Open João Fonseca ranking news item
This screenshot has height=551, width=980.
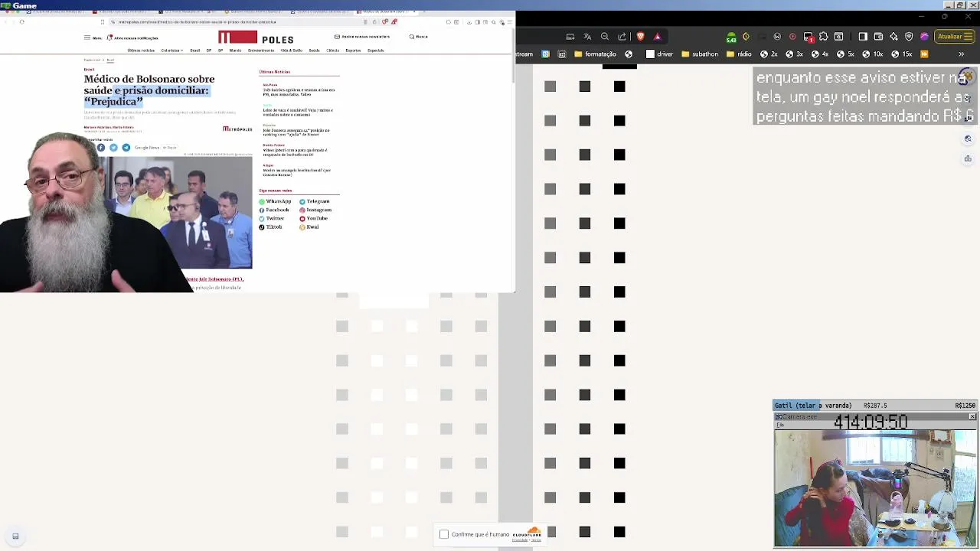296,132
